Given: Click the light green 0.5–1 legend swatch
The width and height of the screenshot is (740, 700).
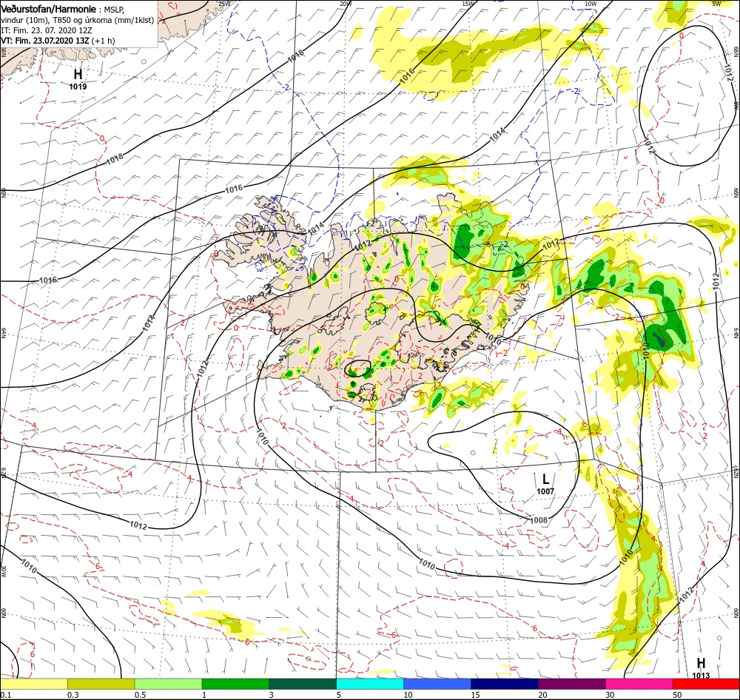Looking at the screenshot, I should click(x=168, y=684).
